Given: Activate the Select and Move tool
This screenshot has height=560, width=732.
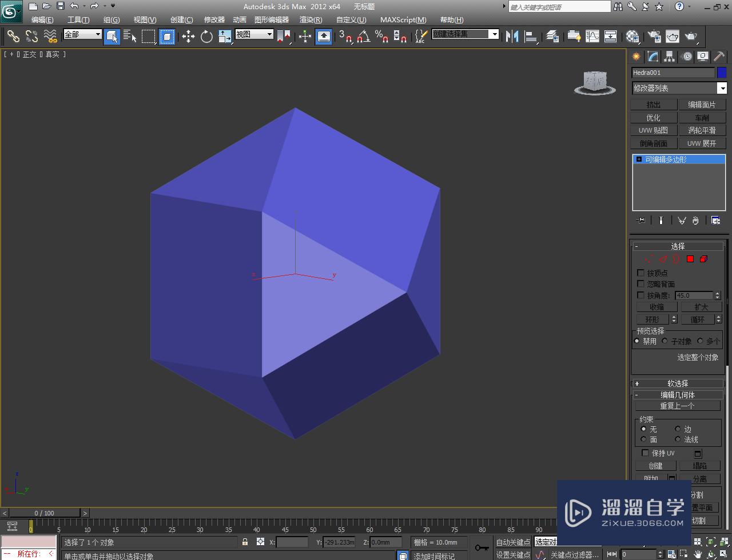Looking at the screenshot, I should click(188, 37).
